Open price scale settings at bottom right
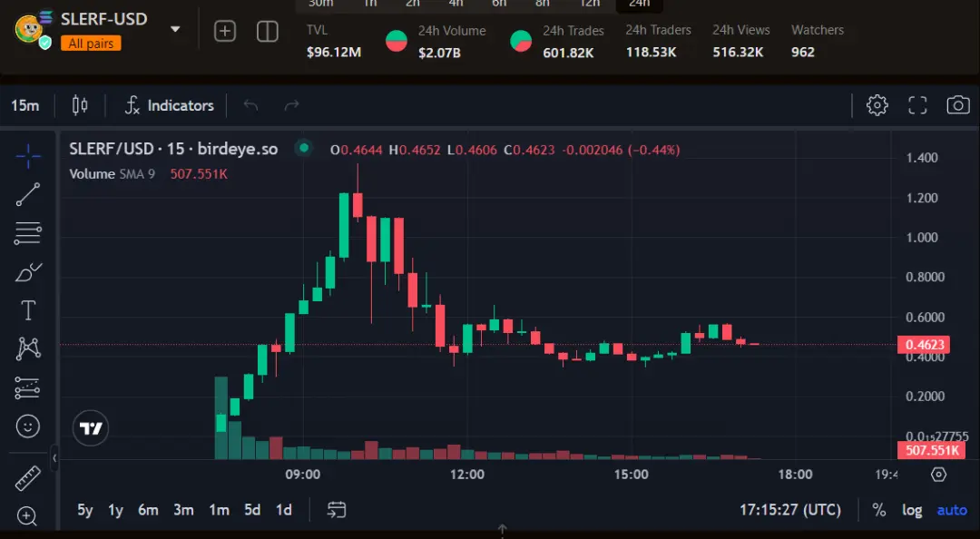980x539 pixels. point(939,475)
